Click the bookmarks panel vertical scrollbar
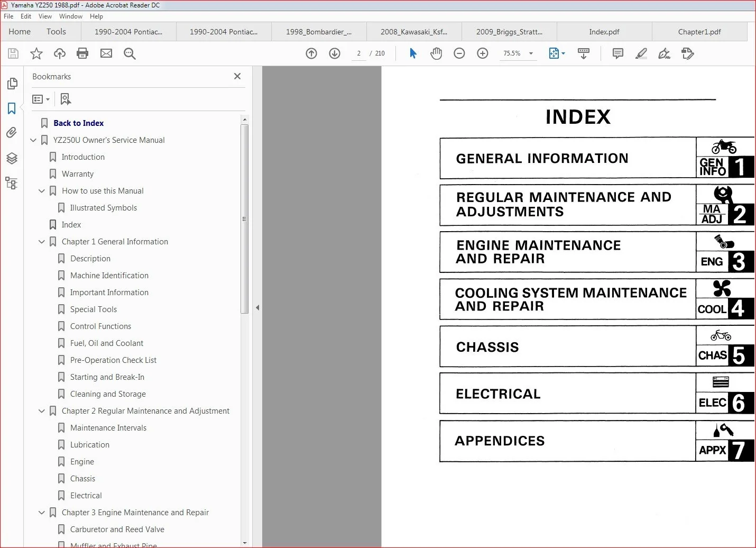 click(x=244, y=218)
